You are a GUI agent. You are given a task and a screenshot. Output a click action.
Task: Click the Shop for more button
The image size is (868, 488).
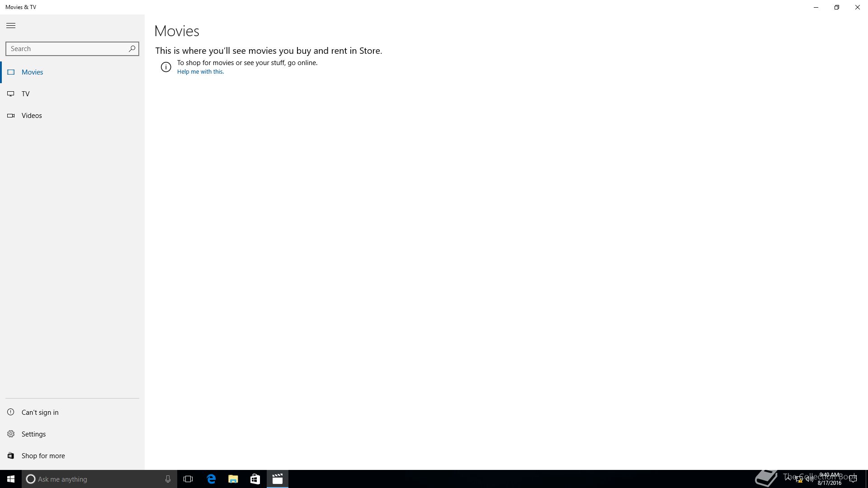coord(43,456)
